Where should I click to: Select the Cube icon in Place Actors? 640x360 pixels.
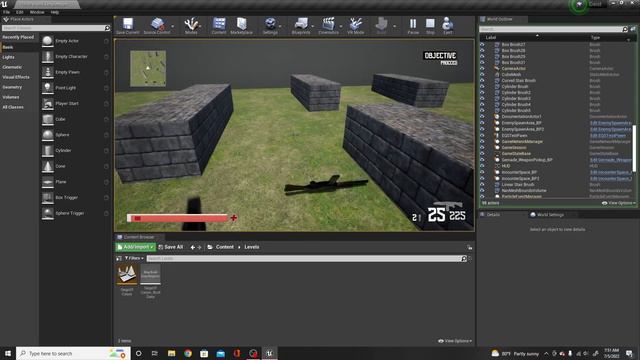pyautogui.click(x=48, y=119)
